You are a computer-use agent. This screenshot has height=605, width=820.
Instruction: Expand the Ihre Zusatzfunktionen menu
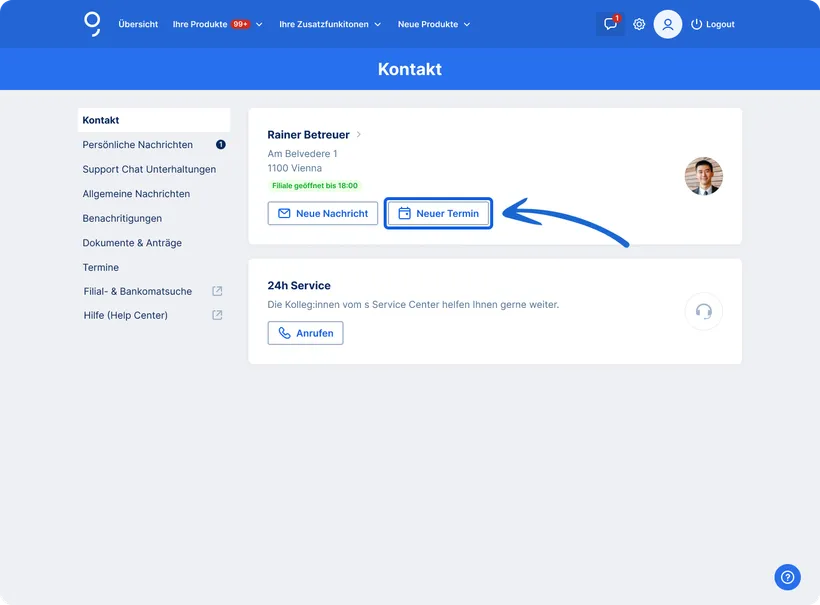(x=330, y=24)
